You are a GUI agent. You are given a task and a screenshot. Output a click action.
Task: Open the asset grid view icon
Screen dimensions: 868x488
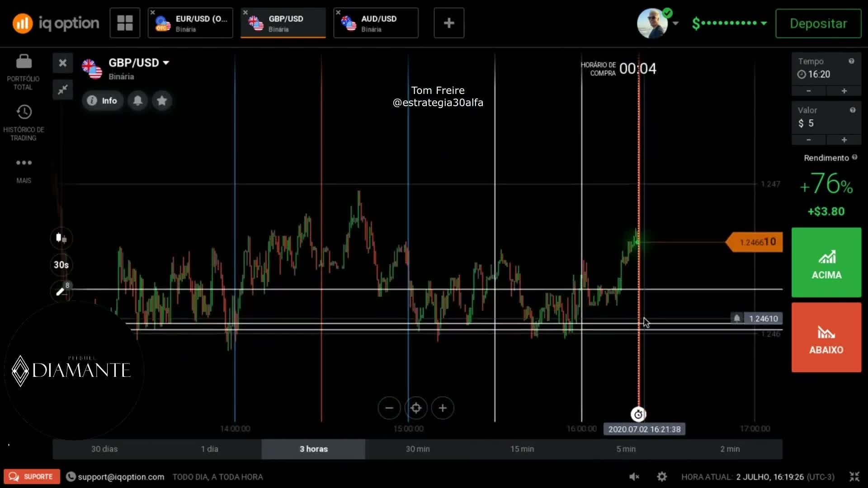(125, 23)
